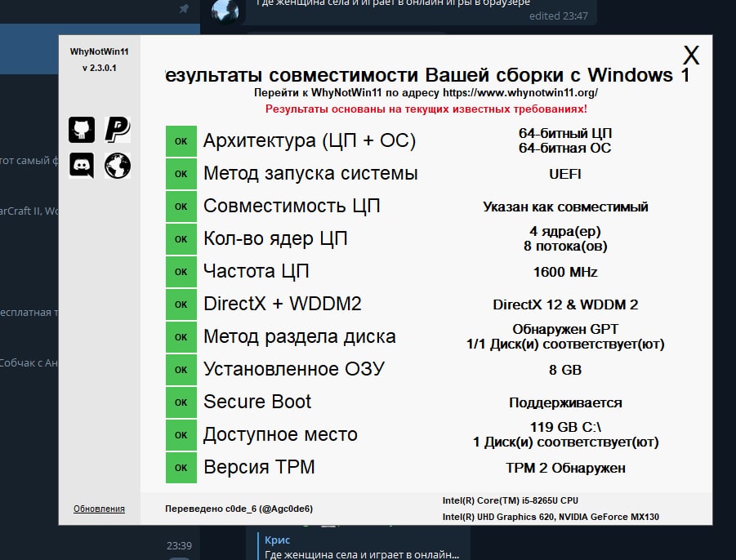The height and width of the screenshot is (560, 736).
Task: Click OK indicator for Установленное ОЗУ
Action: [x=181, y=370]
